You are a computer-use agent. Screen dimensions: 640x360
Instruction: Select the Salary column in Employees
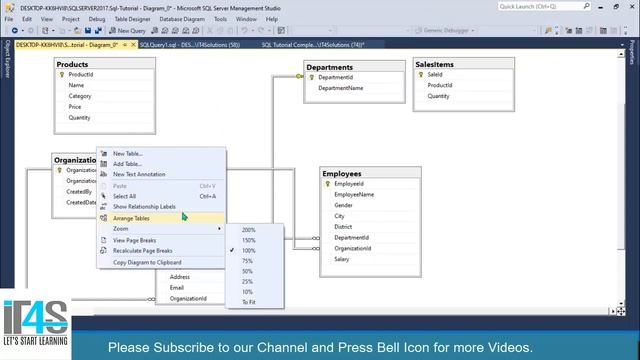click(x=370, y=259)
